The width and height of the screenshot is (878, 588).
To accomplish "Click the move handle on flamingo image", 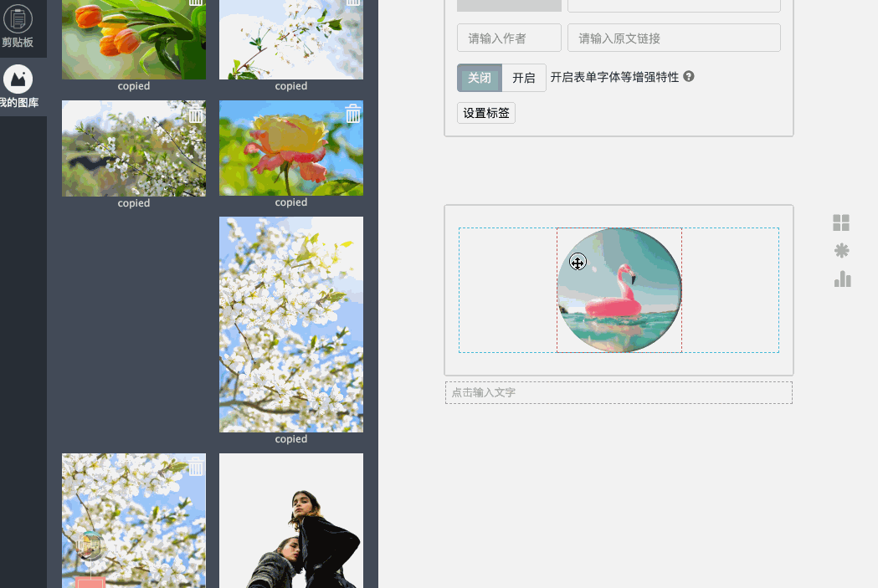I will coord(578,262).
